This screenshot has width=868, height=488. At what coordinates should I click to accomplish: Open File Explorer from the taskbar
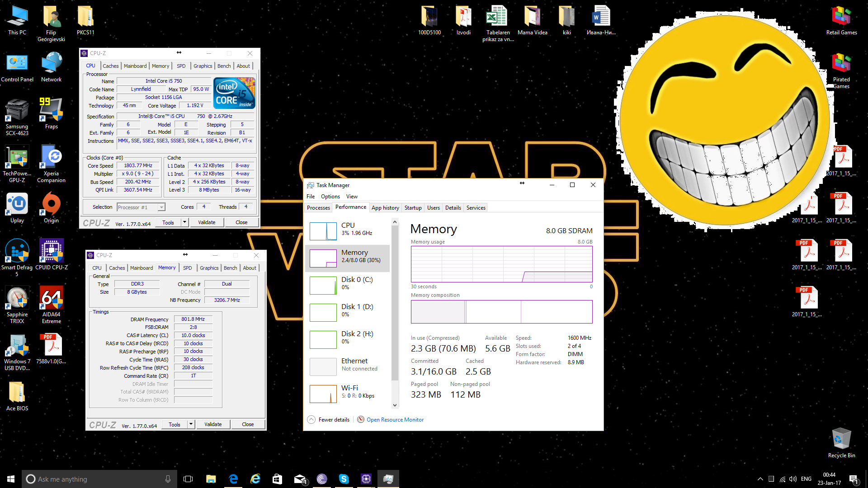coord(211,479)
